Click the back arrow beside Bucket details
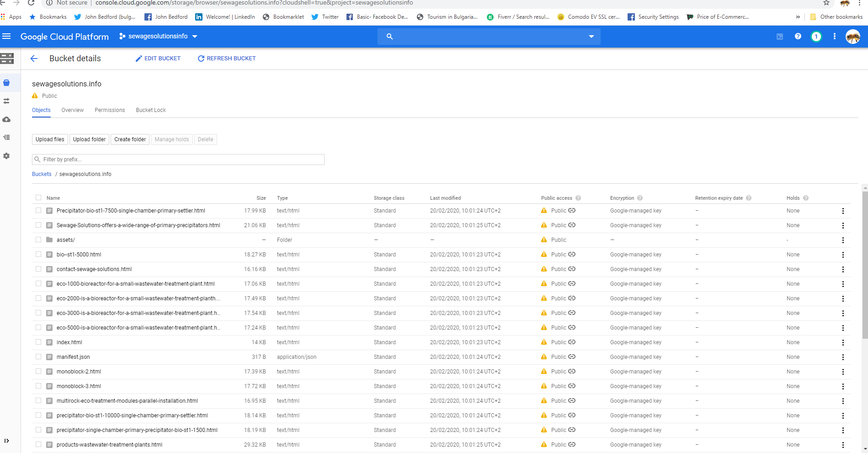Viewport: 868px width, 453px height. click(34, 59)
